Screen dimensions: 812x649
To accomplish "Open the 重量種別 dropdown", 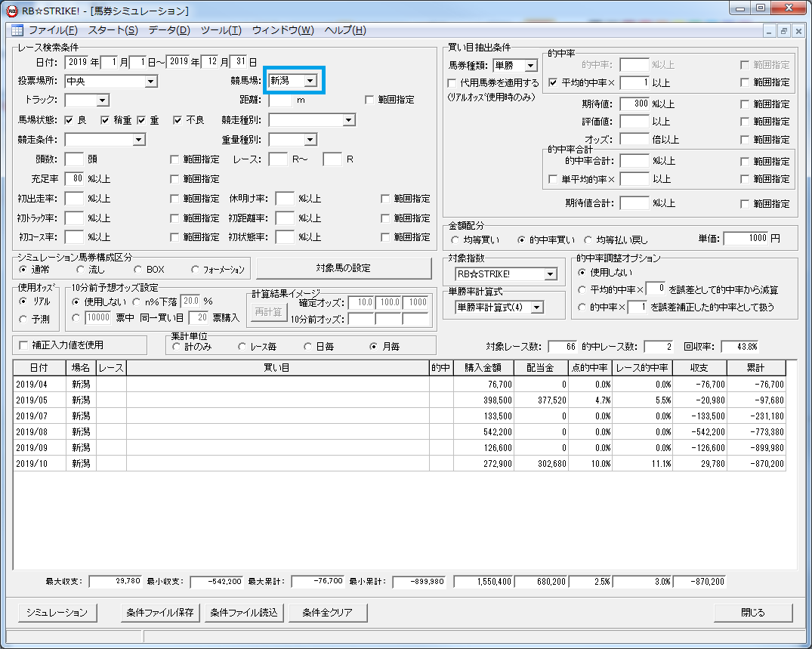I will coord(310,140).
